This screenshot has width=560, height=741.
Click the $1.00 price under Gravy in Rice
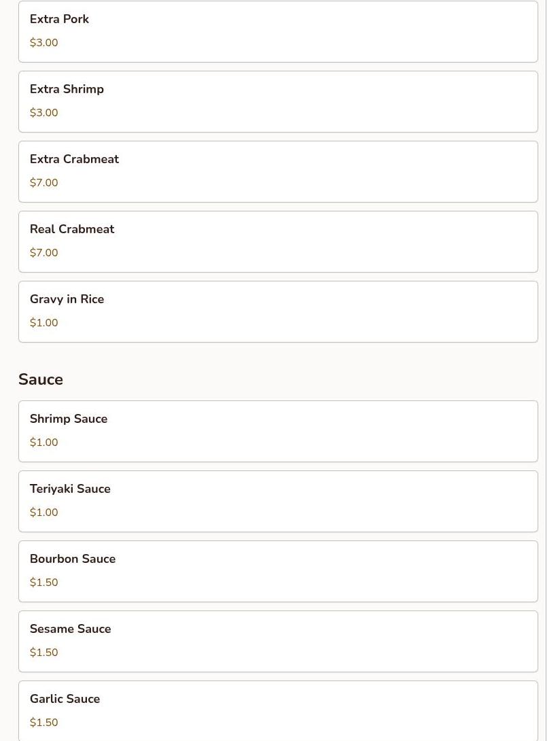tap(44, 323)
